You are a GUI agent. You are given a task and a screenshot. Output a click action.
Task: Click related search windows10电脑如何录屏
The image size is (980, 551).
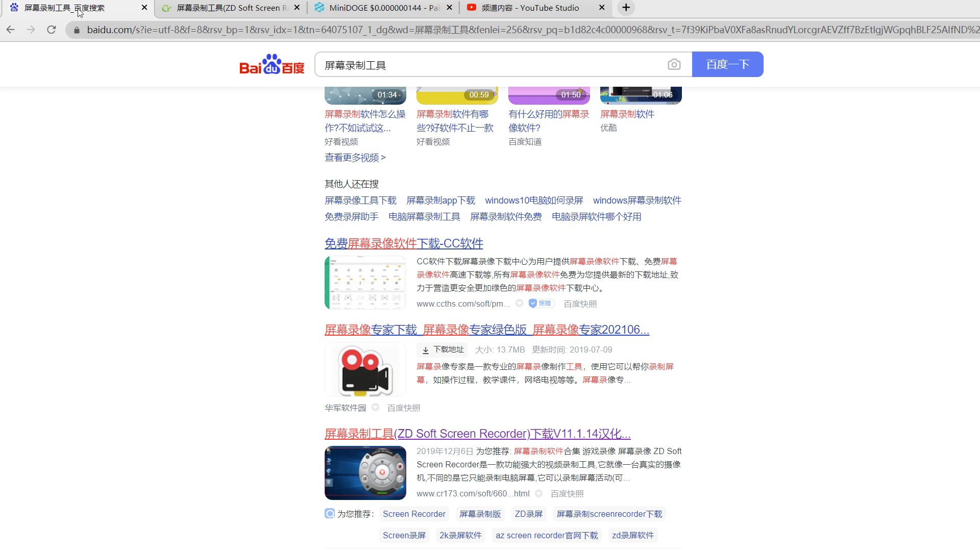point(534,201)
